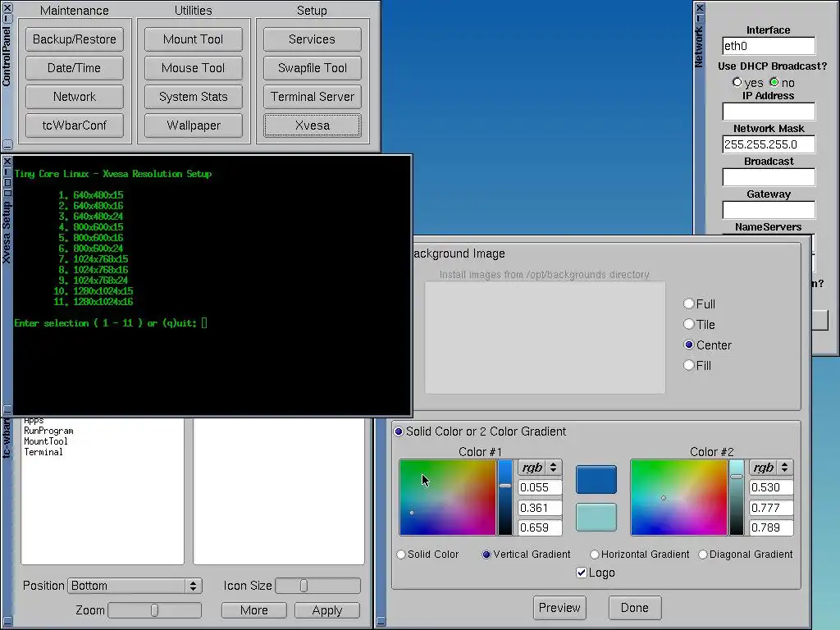
Task: Close the Xvesa Setup terminal window
Action: tap(7, 162)
